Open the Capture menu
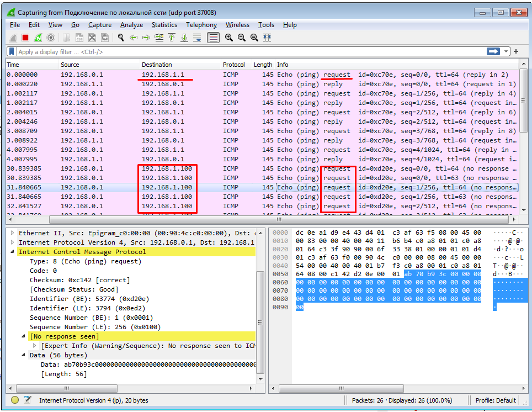532x412 pixels. [x=100, y=25]
